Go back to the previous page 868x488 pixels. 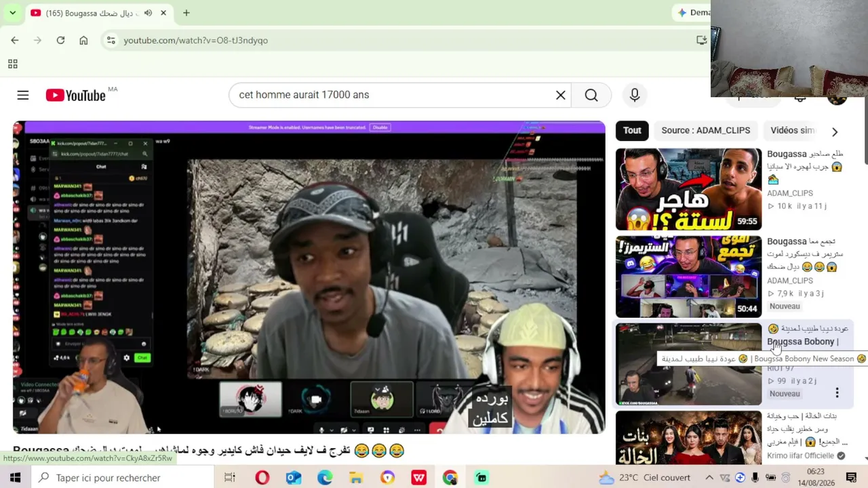pos(15,41)
